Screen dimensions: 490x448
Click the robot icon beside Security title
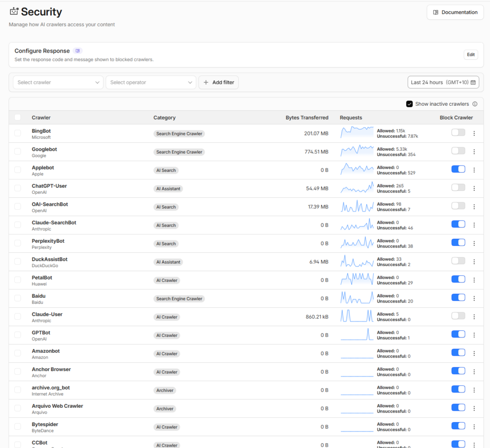14,11
